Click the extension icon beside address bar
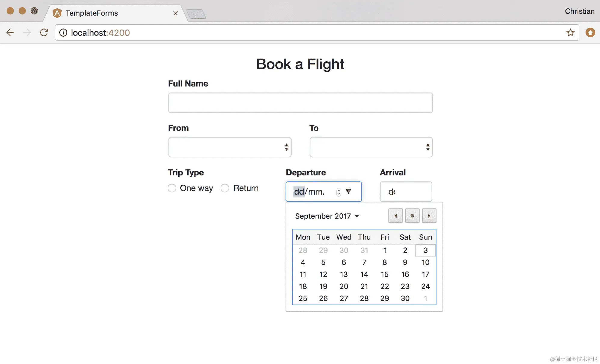Image resolution: width=600 pixels, height=364 pixels. pyautogui.click(x=590, y=32)
